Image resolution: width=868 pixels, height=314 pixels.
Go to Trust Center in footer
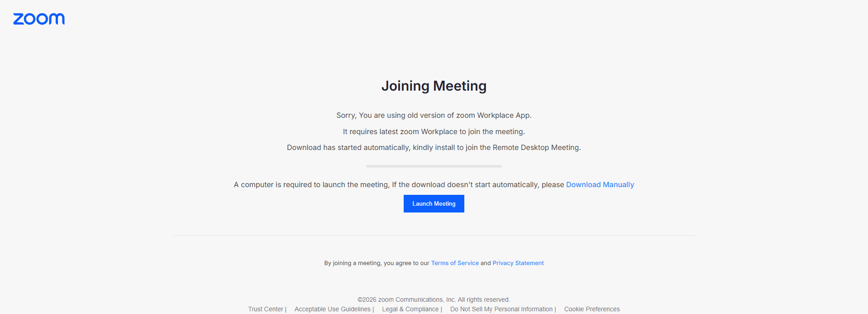point(266,309)
